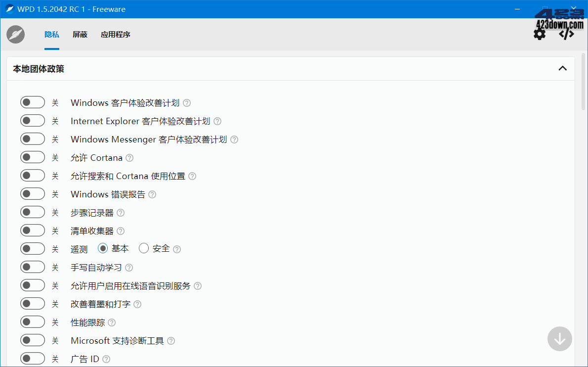The height and width of the screenshot is (367, 588).
Task: Open settings via the gear icon
Action: 539,34
